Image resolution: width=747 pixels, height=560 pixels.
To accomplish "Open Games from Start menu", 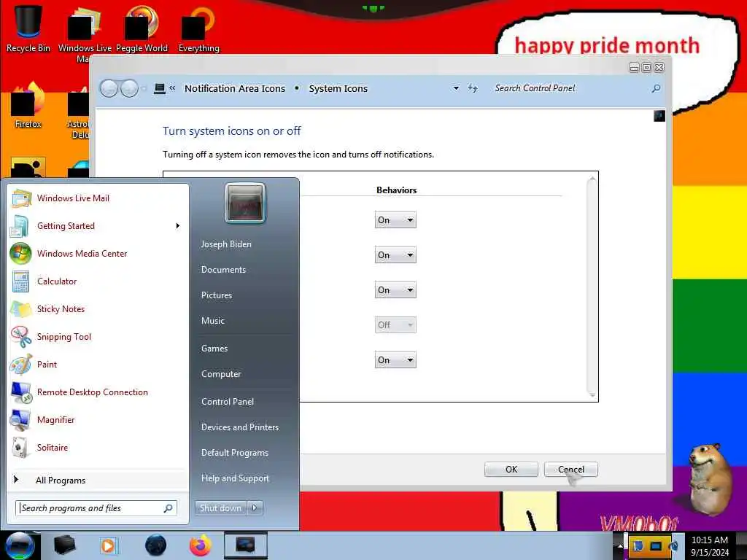I will tap(214, 349).
